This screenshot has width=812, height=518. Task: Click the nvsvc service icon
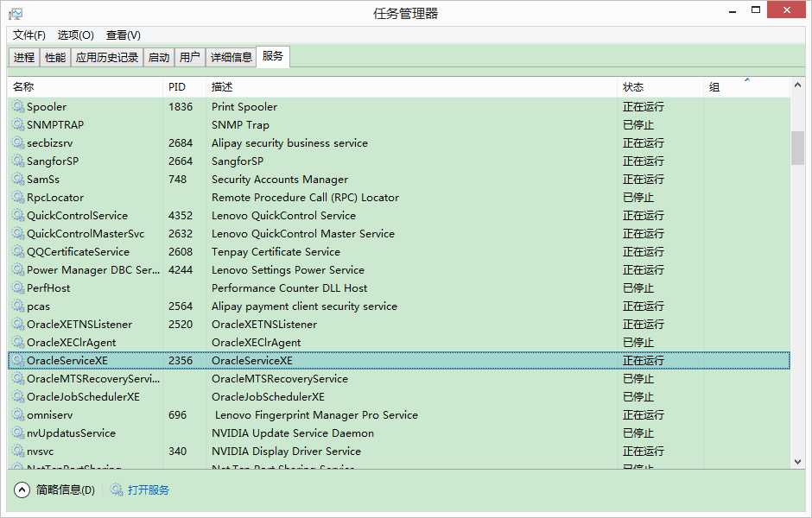[x=19, y=451]
